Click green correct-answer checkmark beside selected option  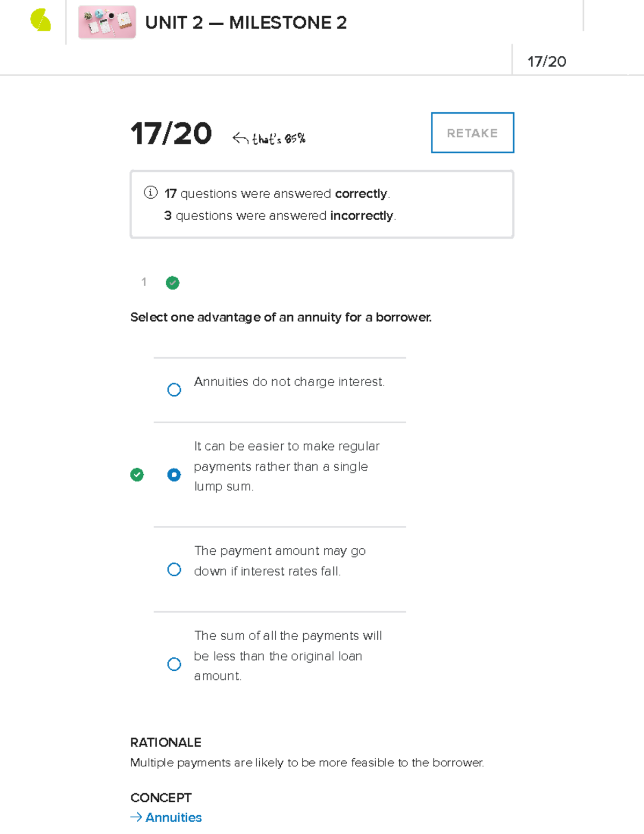coord(137,475)
